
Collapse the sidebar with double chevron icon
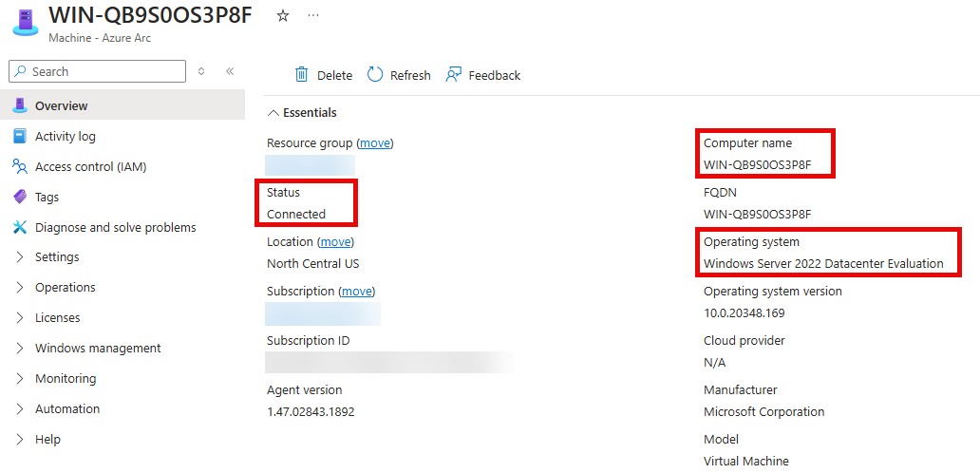click(230, 71)
